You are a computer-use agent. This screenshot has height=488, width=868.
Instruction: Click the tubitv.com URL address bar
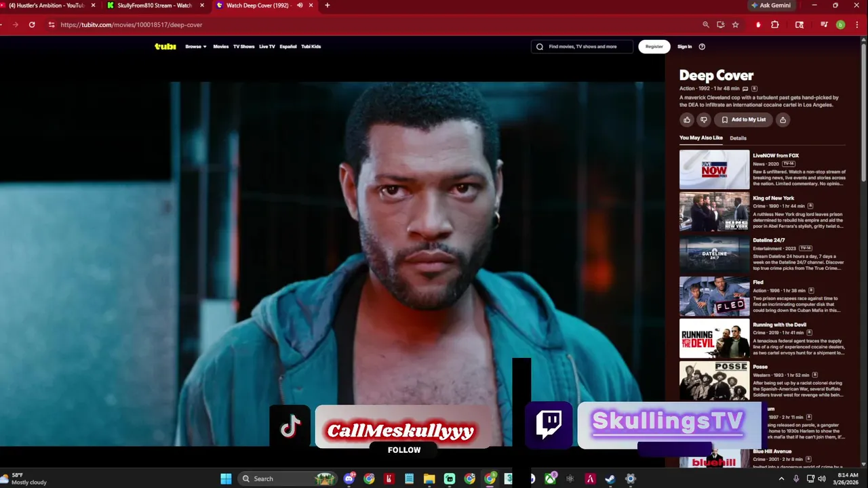coord(373,24)
